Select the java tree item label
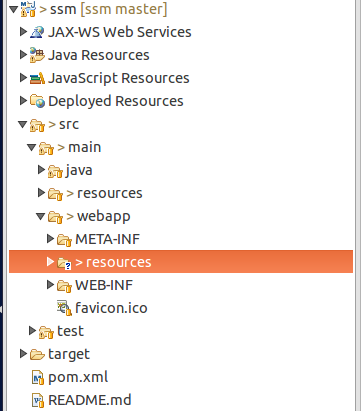This screenshot has width=361, height=411. (79, 170)
